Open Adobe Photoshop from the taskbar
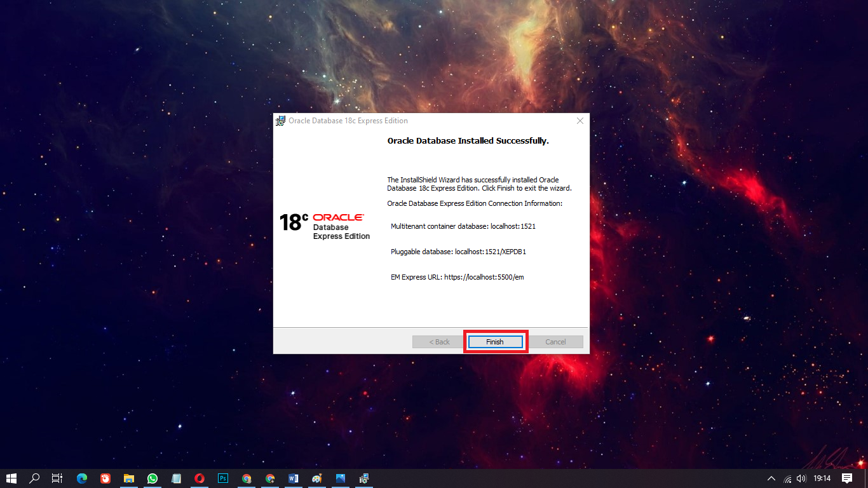Viewport: 868px width, 488px height. point(223,478)
